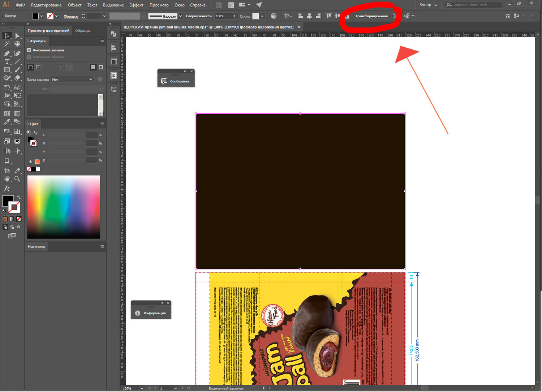The width and height of the screenshot is (542, 392).
Task: Pick the Mesh tool
Action: [x=7, y=113]
